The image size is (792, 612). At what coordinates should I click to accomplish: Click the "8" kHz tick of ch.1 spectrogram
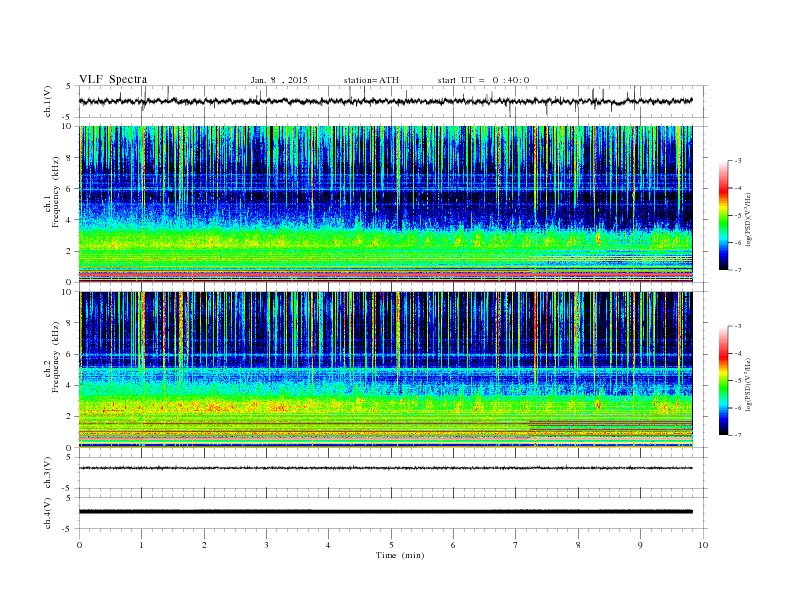click(69, 158)
